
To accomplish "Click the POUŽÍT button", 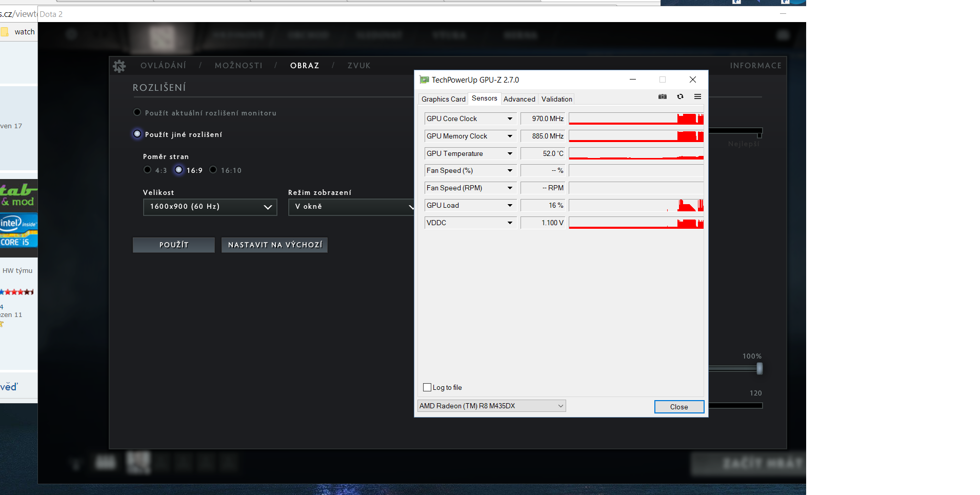I will 174,245.
